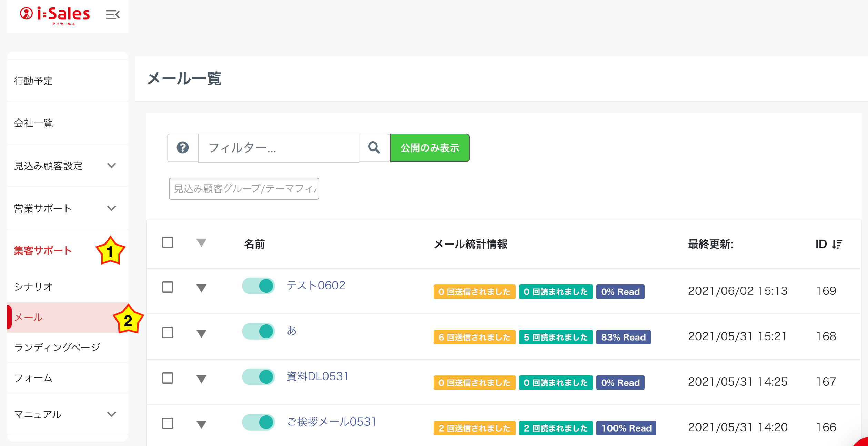Sort by ID using the sort icon
868x446 pixels.
tap(837, 244)
